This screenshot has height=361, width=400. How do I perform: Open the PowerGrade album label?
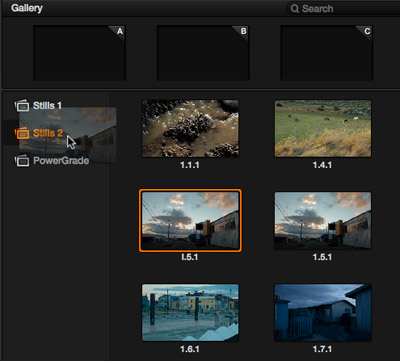coord(61,161)
